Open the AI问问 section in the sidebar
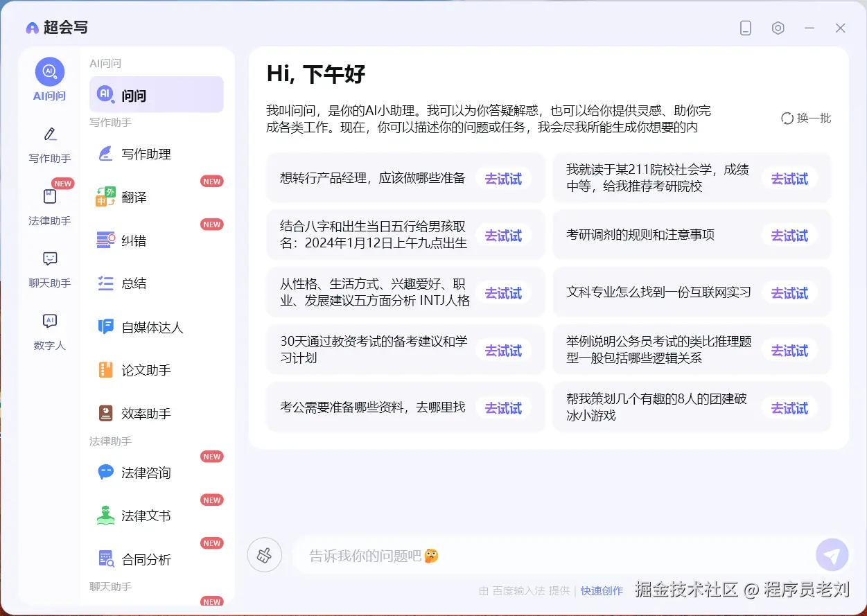The height and width of the screenshot is (616, 867). click(x=49, y=78)
